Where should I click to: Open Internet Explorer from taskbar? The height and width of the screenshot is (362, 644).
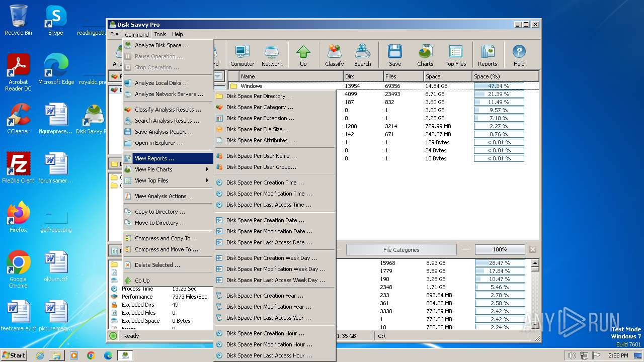[x=40, y=355]
